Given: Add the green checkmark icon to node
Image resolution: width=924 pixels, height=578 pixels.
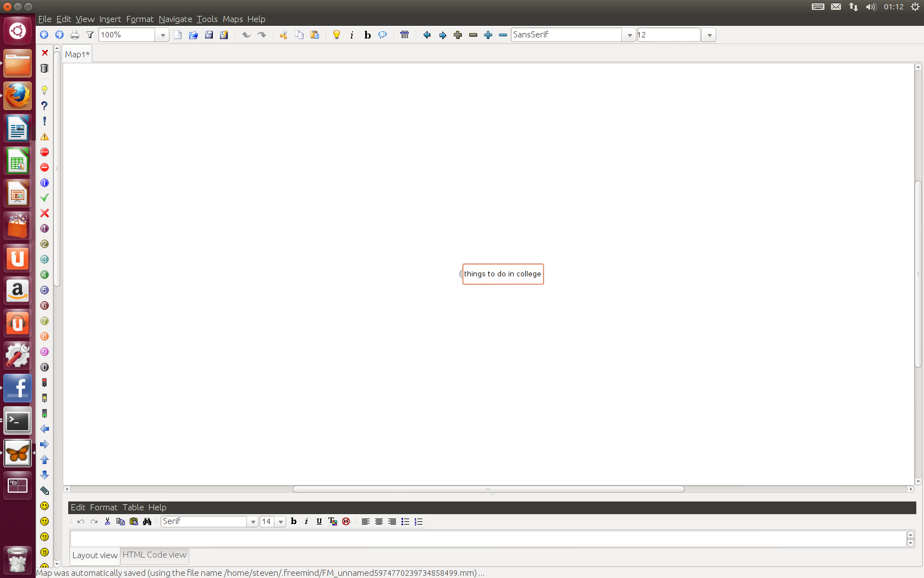Looking at the screenshot, I should 45,198.
